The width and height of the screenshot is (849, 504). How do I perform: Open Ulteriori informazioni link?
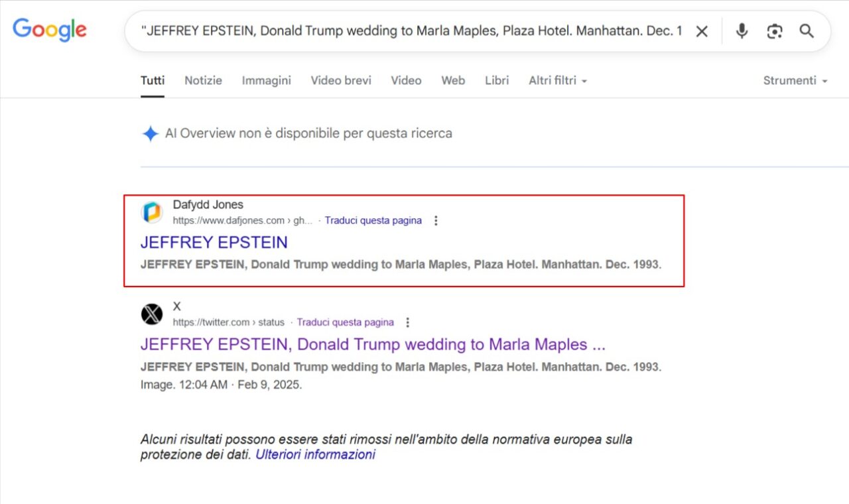tap(316, 455)
